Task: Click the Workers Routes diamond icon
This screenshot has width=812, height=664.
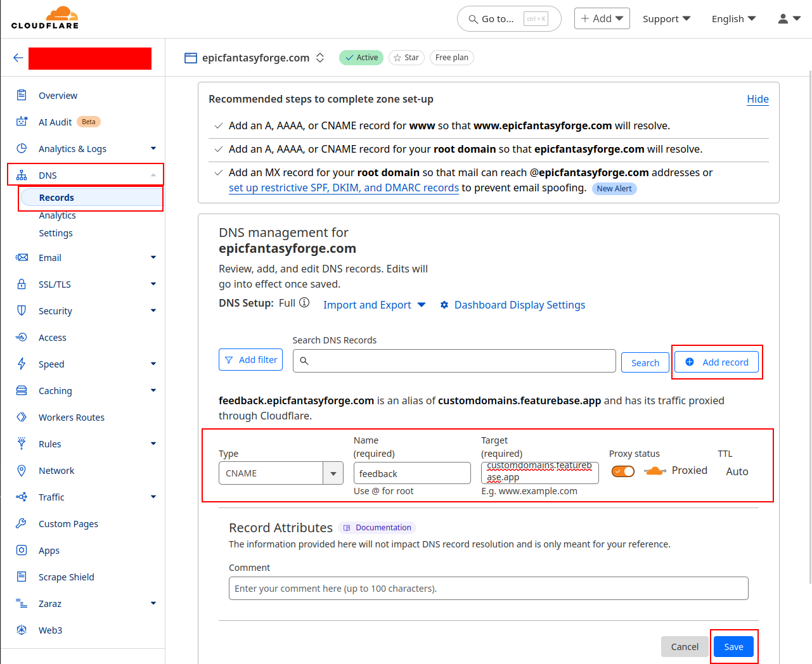Action: coord(22,417)
